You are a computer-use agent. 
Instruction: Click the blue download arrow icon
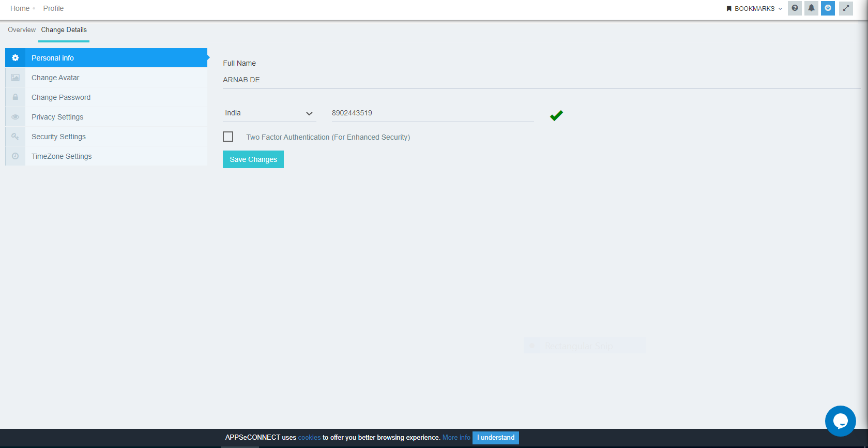coord(828,8)
